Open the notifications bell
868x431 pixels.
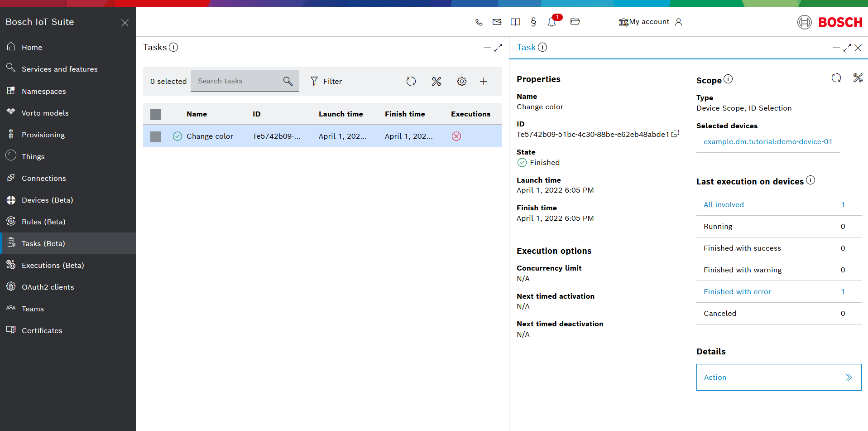click(x=551, y=22)
